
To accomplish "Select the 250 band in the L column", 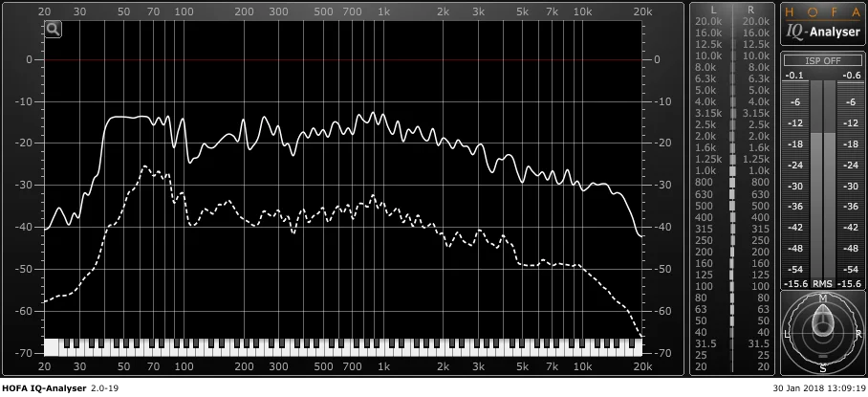I will click(x=705, y=240).
